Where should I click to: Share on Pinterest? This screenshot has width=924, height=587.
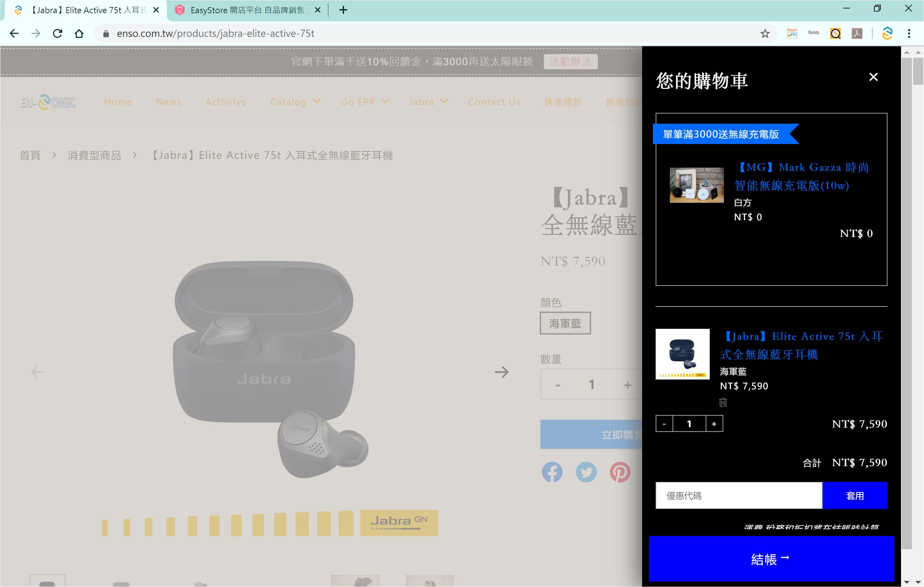point(620,472)
